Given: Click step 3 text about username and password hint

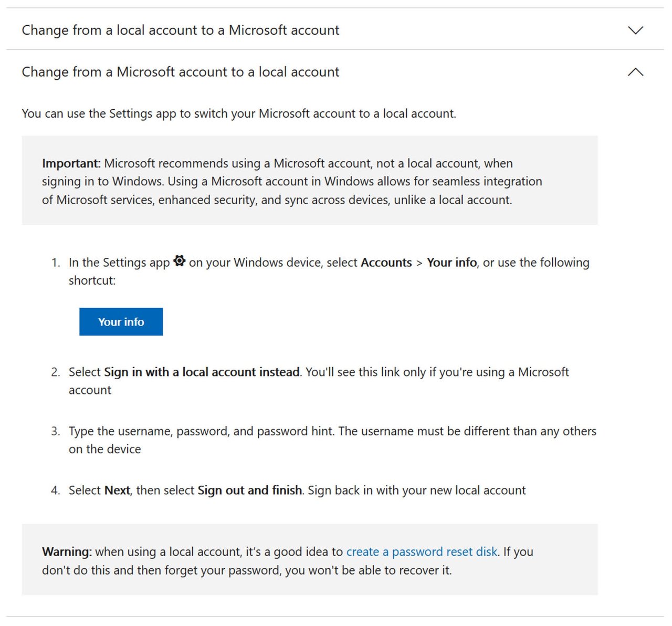Looking at the screenshot, I should click(x=332, y=440).
